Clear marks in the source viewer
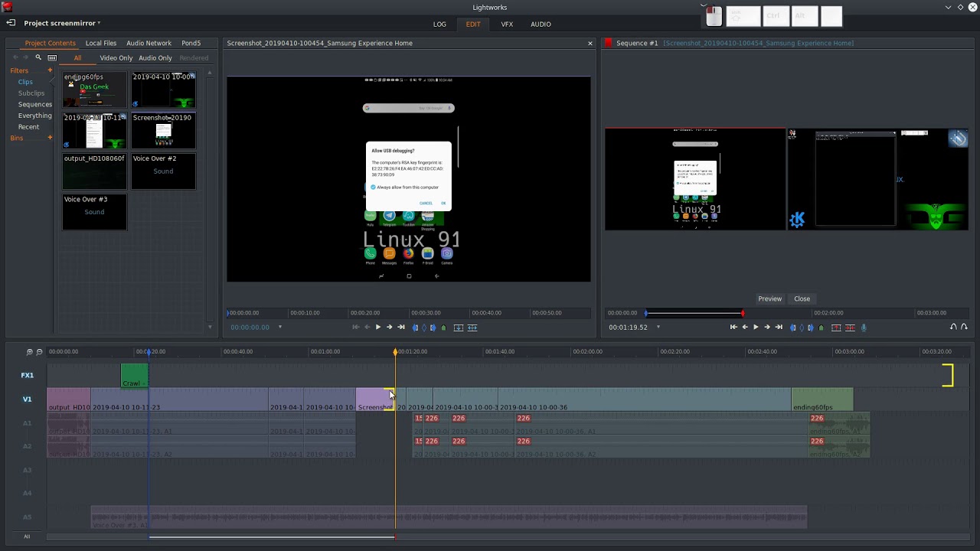This screenshot has height=551, width=980. click(424, 328)
